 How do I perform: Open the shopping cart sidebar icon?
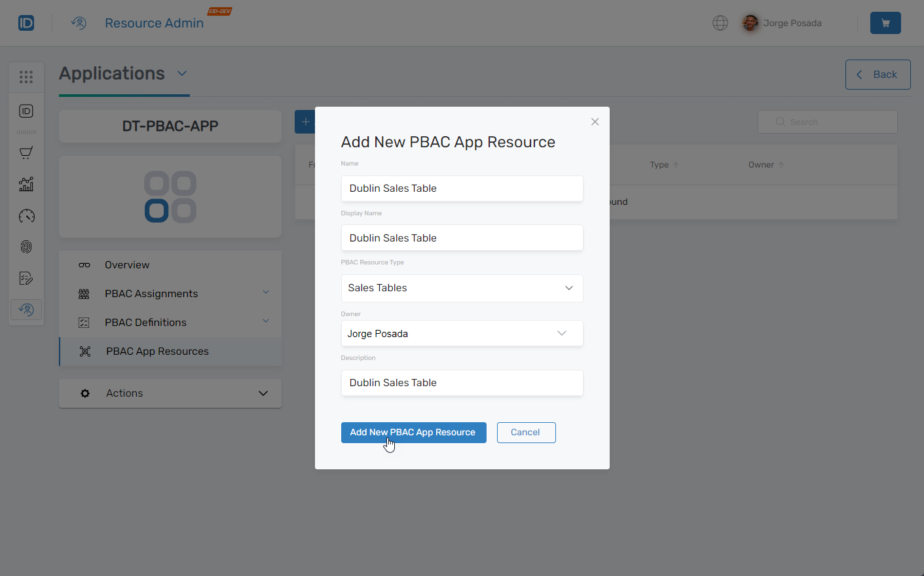26,153
